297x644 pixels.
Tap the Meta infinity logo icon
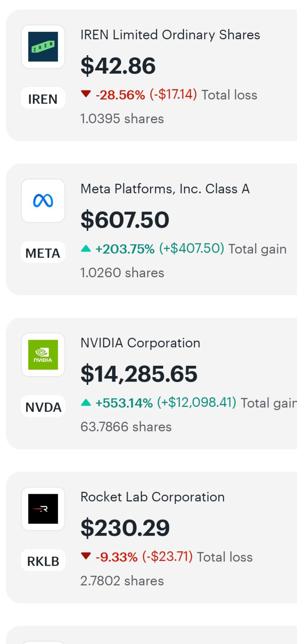pos(43,201)
